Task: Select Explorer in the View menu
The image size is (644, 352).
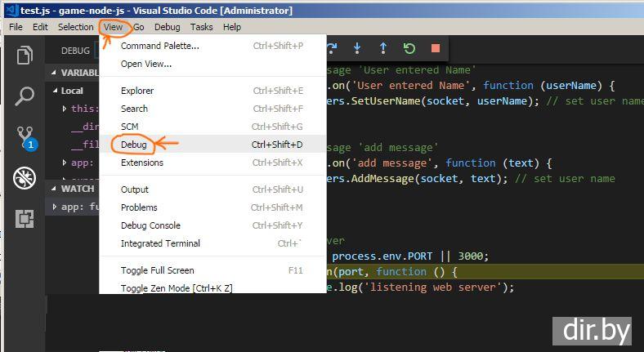Action: tap(212, 91)
